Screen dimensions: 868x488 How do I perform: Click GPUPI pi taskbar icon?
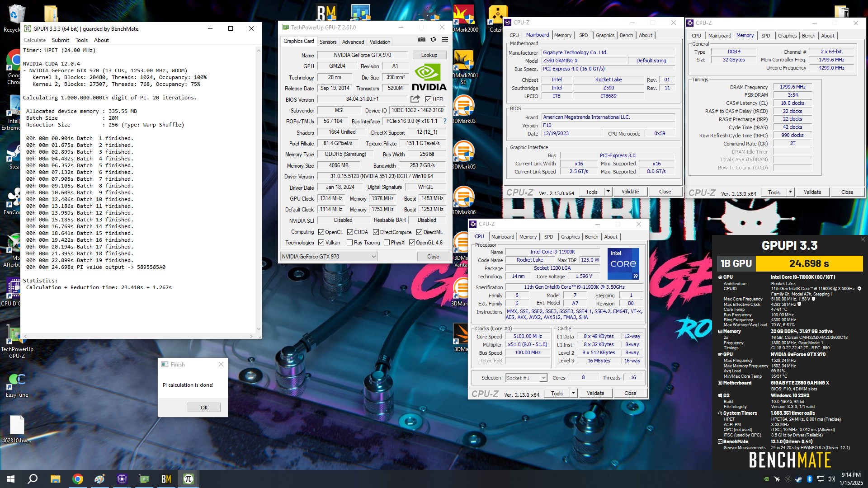[x=189, y=479]
